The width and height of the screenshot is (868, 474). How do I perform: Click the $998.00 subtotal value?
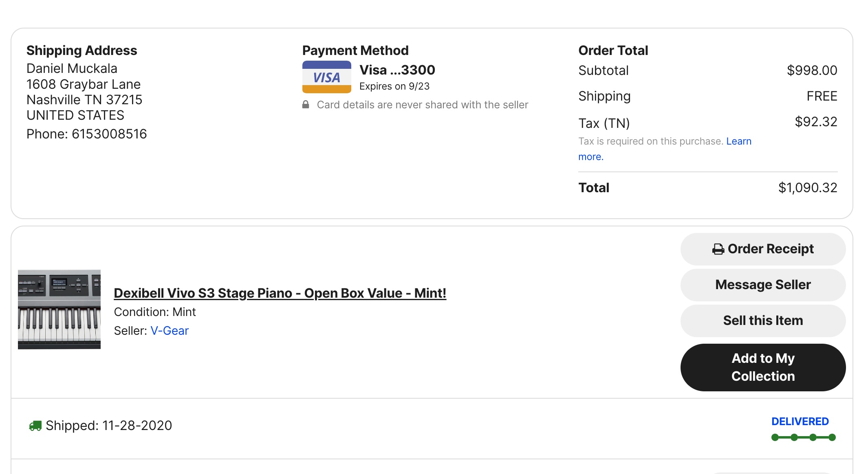pos(811,70)
